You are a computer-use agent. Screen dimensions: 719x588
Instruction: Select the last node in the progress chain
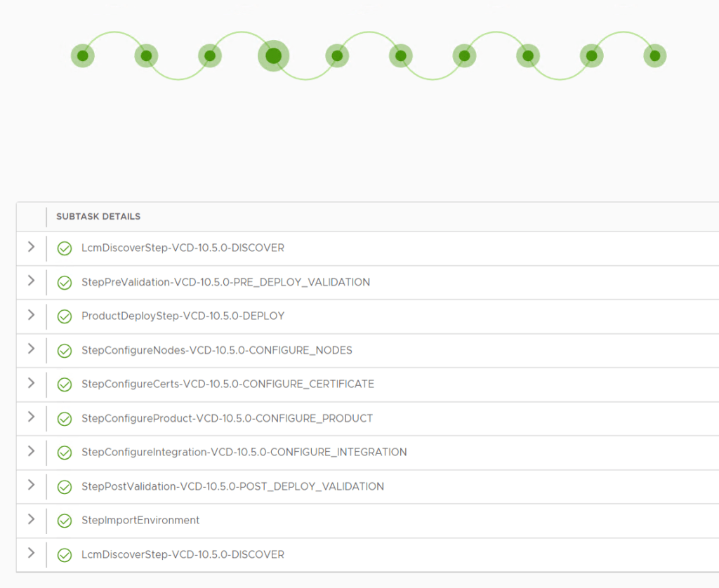click(x=654, y=55)
